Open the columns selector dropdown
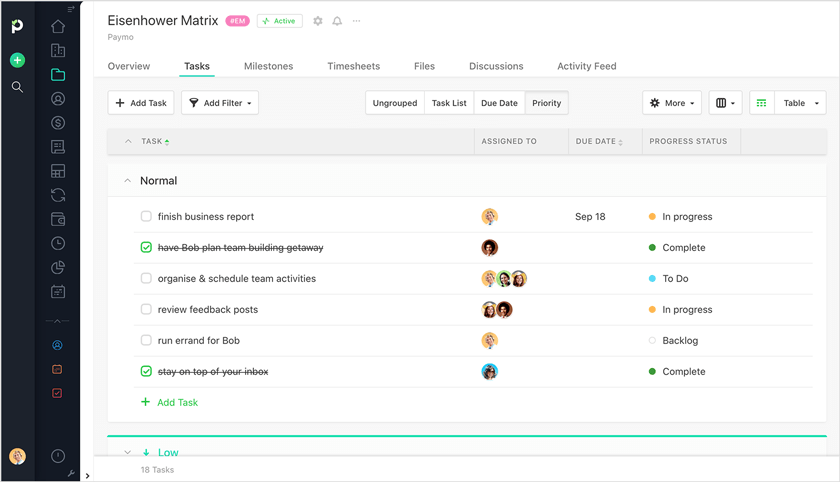 [x=725, y=103]
